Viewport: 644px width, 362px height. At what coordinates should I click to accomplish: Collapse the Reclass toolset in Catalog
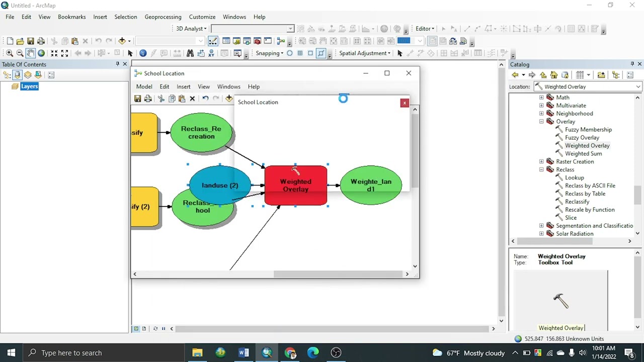coord(541,169)
